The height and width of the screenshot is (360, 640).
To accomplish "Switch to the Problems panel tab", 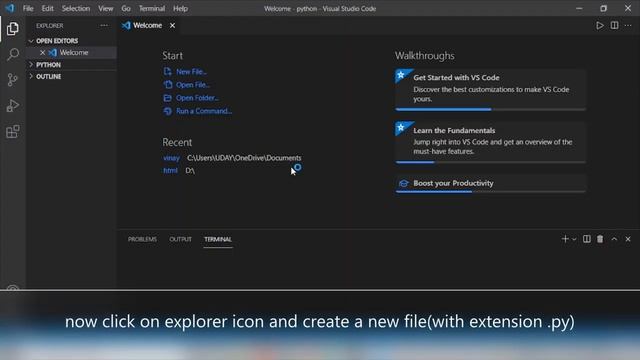I will tap(142, 239).
